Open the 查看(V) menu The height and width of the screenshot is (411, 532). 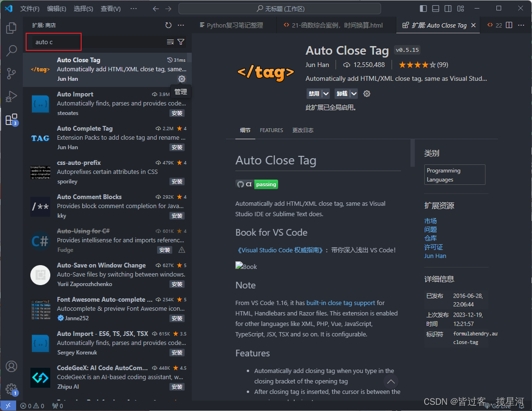pyautogui.click(x=111, y=9)
